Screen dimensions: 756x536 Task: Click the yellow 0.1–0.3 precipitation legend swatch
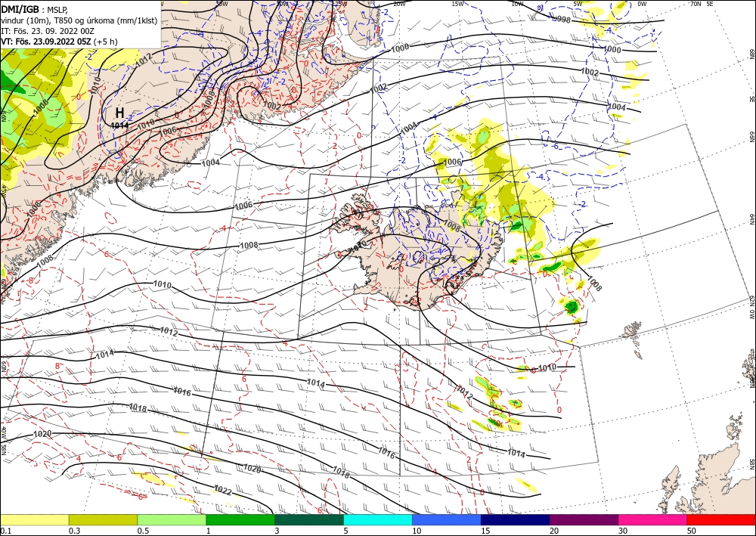[34, 519]
